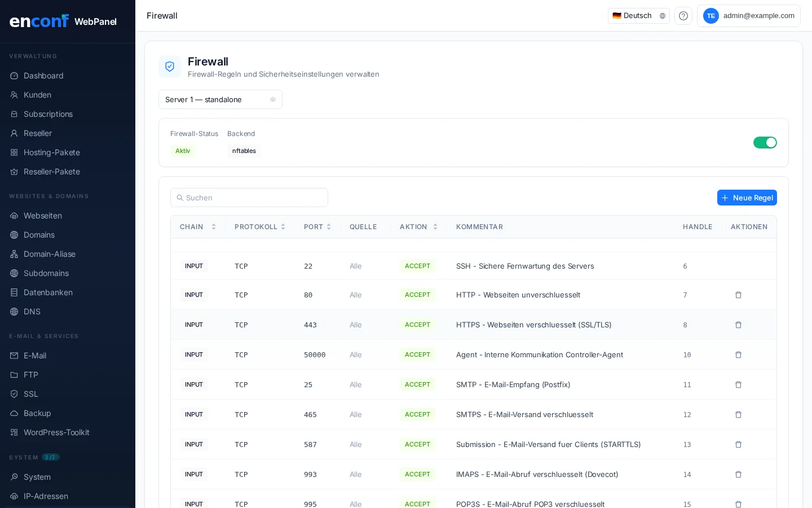Viewport: 812px width, 508px height.
Task: Open the admin@example.com account menu
Action: [758, 16]
